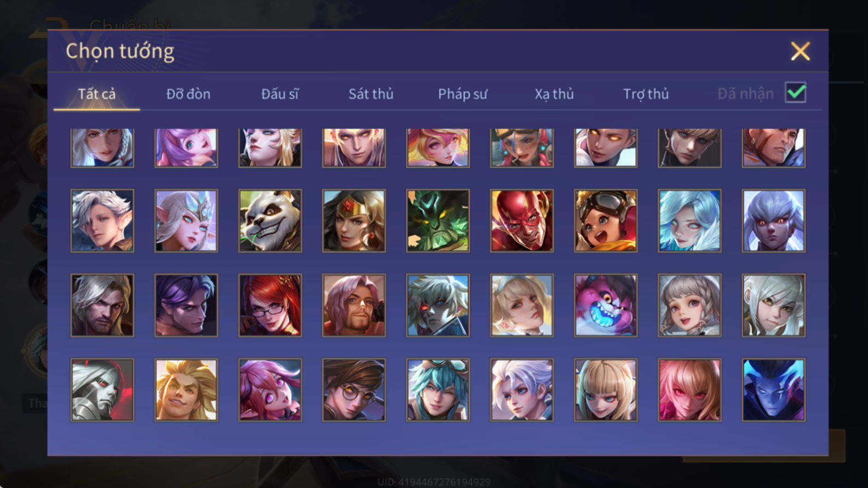This screenshot has width=868, height=488.
Task: Open the Sát thủ tab
Action: [x=371, y=94]
